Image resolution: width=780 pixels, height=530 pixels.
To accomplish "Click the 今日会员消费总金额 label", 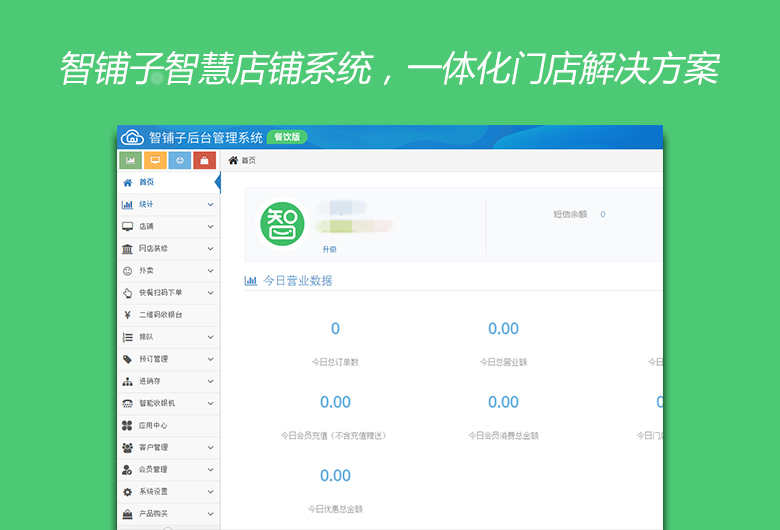I will click(503, 436).
